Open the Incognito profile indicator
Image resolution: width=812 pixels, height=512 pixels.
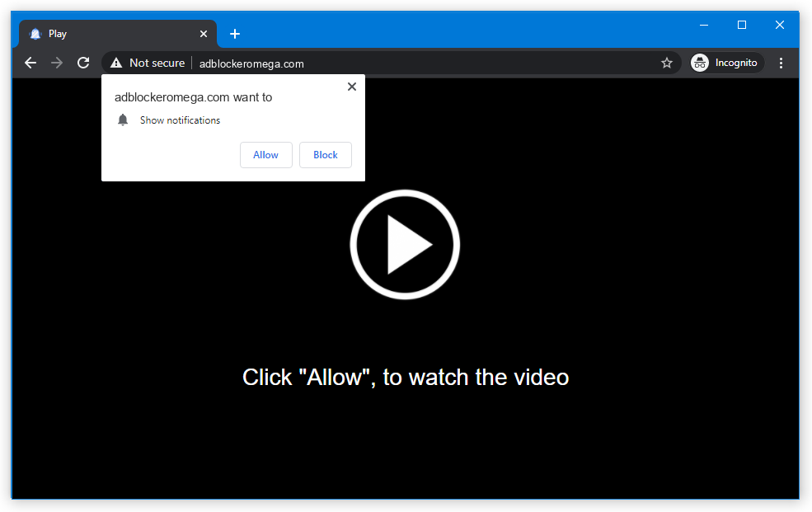pos(726,63)
